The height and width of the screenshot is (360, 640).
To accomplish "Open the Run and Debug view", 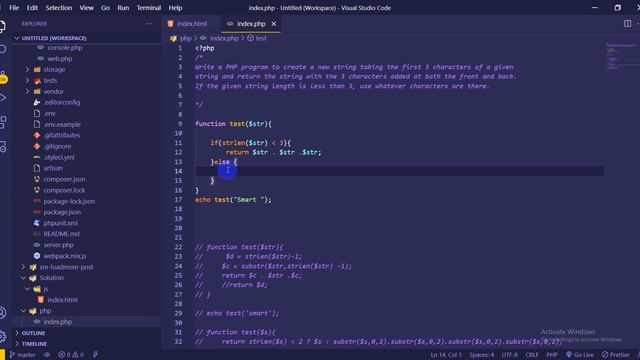I will coord(2,98).
